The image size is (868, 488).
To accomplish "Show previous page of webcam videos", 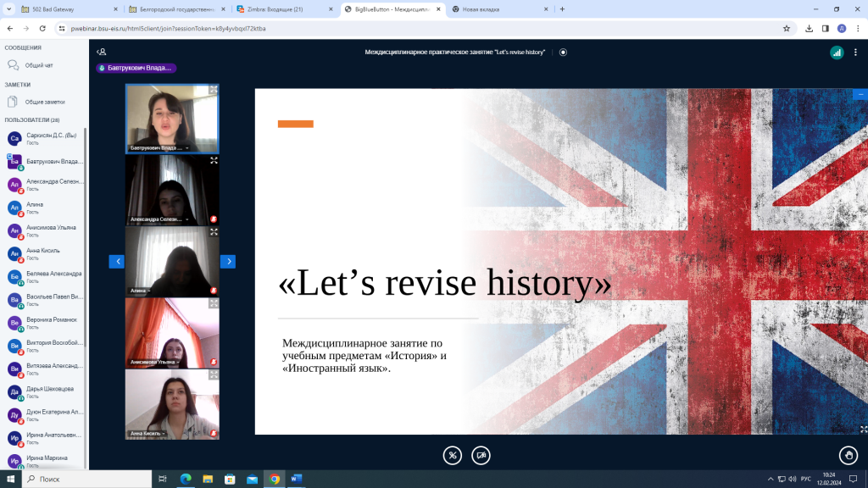I will (117, 261).
